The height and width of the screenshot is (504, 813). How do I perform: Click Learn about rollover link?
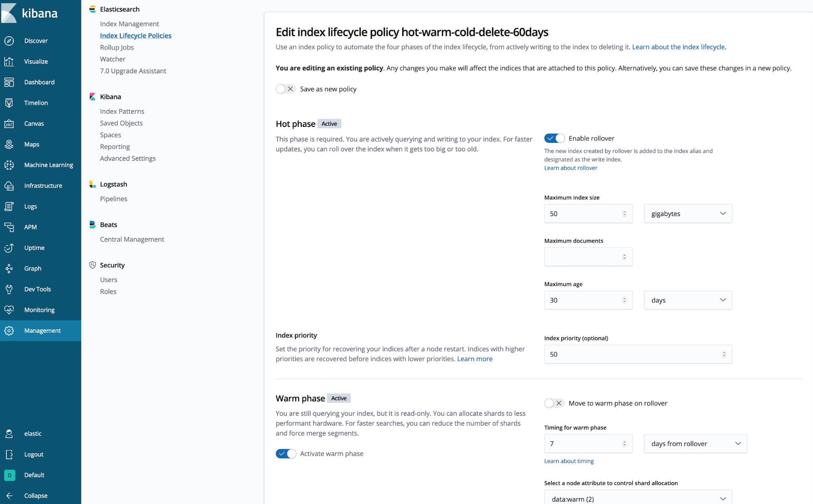click(x=570, y=168)
